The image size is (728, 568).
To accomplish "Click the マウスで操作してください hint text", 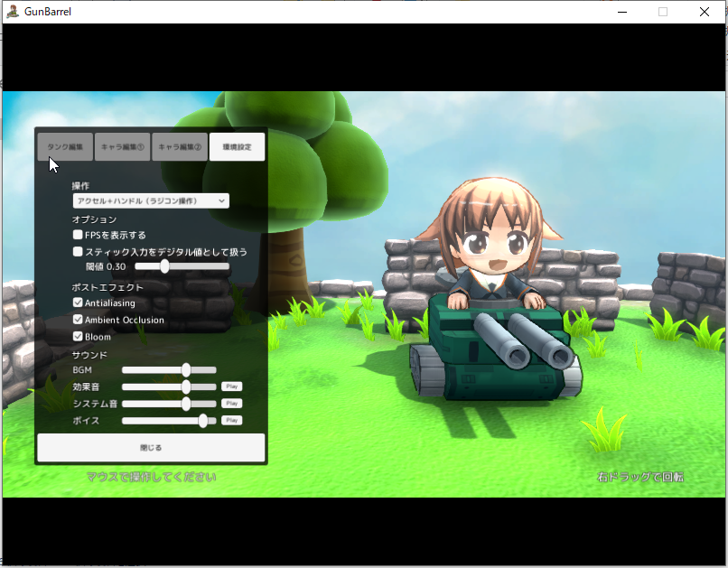I will point(152,477).
